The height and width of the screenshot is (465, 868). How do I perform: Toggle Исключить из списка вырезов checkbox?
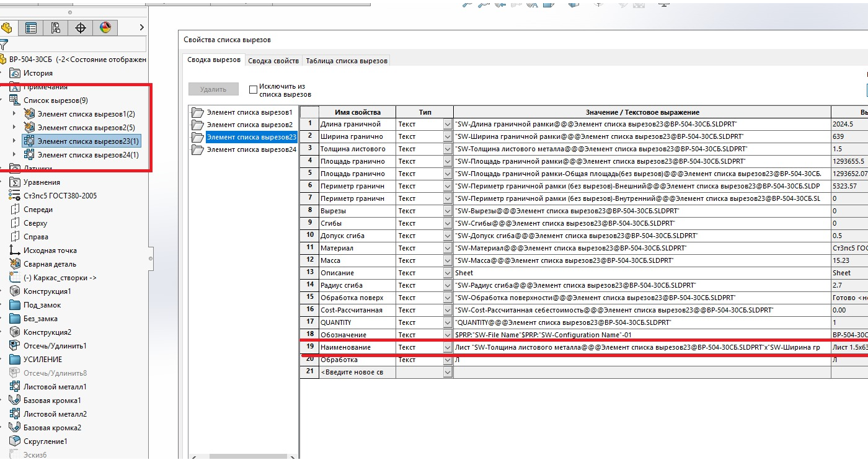click(x=253, y=89)
